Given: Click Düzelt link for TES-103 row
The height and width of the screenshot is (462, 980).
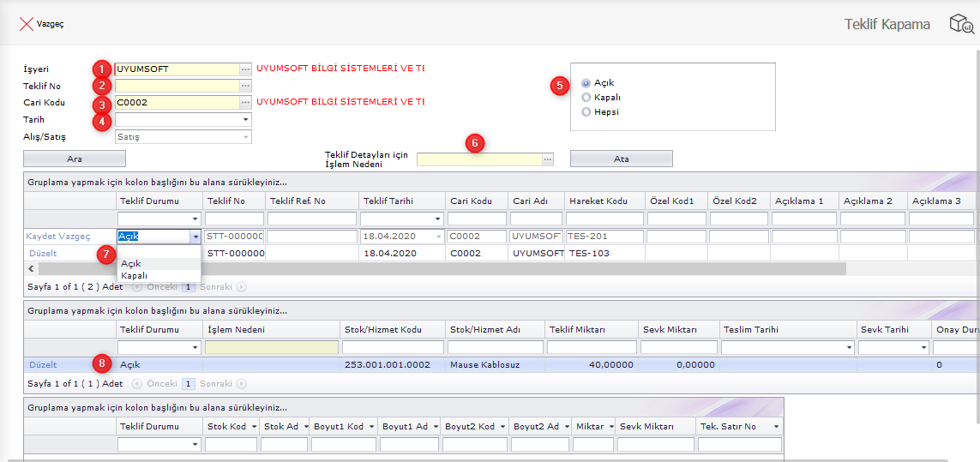Looking at the screenshot, I should click(43, 253).
